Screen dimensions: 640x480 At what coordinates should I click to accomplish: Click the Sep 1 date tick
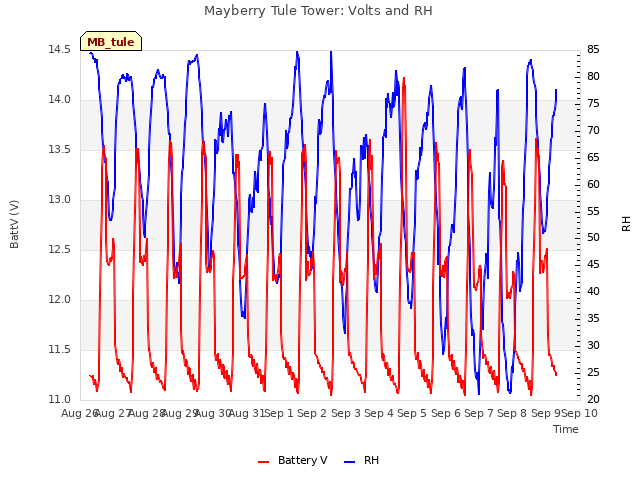coord(280,413)
